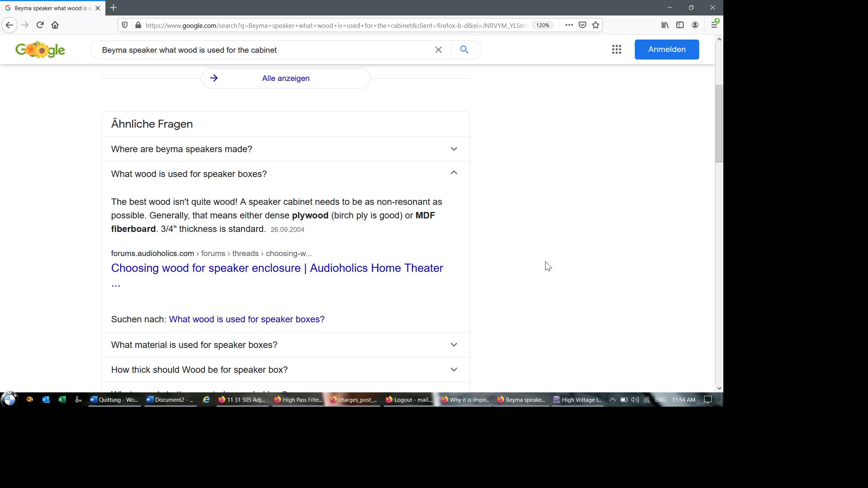This screenshot has height=488, width=868.
Task: Click the browser URL address bar
Action: click(x=336, y=26)
